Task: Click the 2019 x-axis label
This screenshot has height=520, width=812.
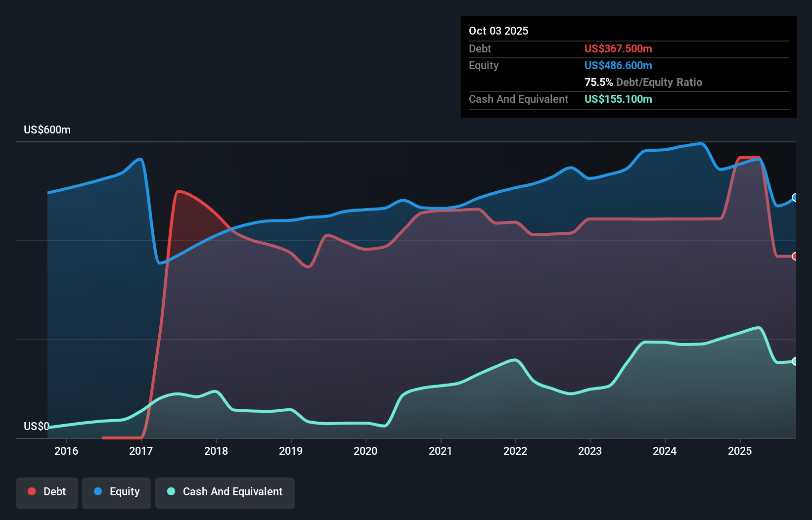Action: pyautogui.click(x=291, y=451)
